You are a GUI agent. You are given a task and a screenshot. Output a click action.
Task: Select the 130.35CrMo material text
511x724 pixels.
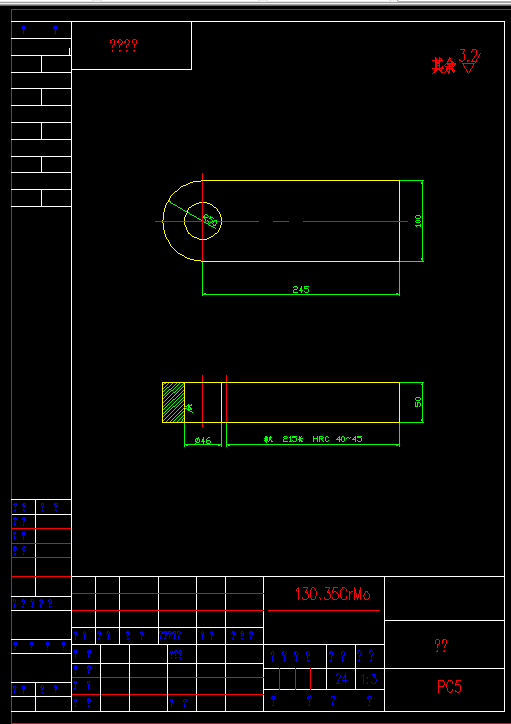coord(332,594)
